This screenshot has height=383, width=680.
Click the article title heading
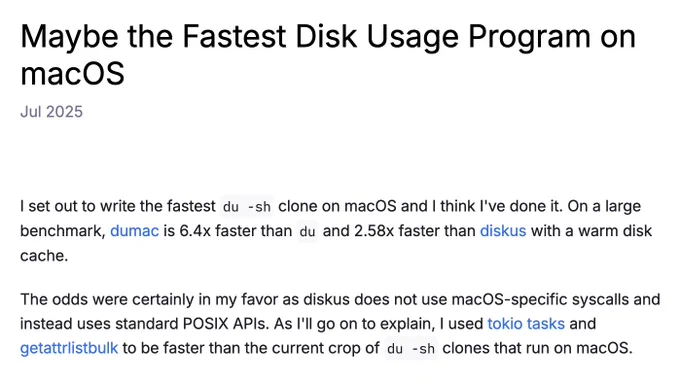pyautogui.click(x=328, y=55)
